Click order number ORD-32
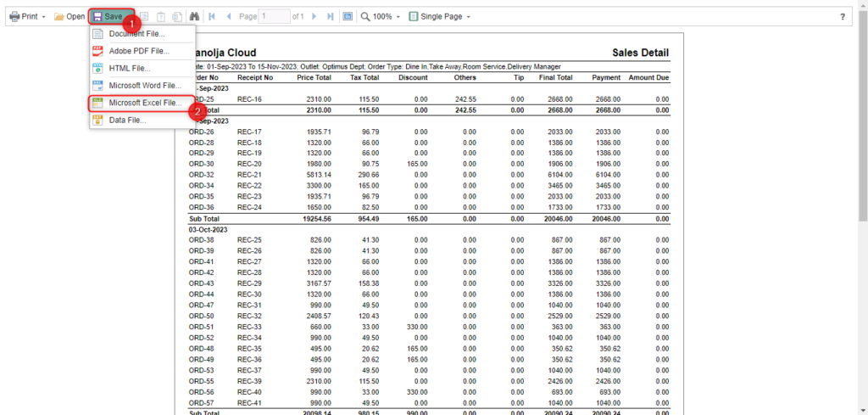The width and height of the screenshot is (868, 415). 202,175
